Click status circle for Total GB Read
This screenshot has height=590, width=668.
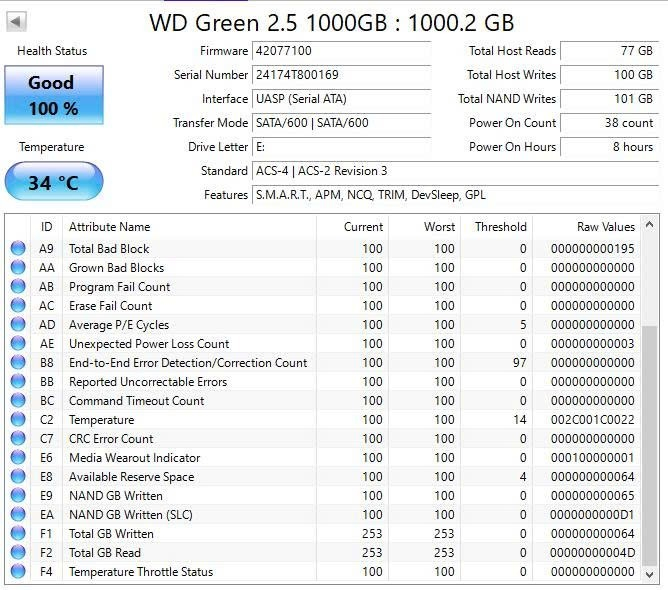tap(18, 552)
